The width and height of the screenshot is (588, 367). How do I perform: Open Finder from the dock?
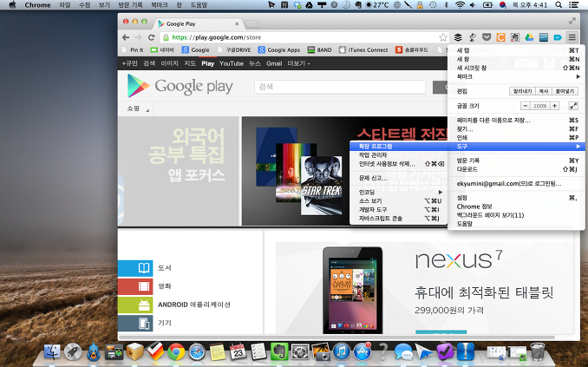52,352
